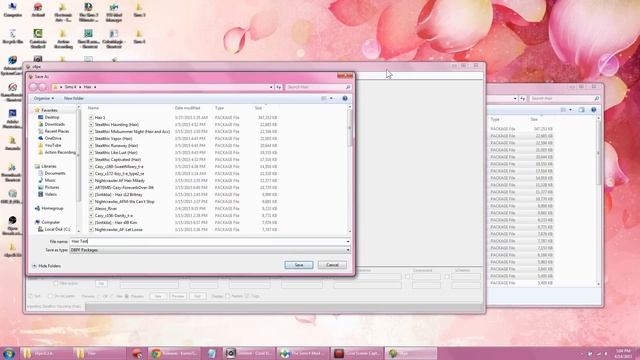The image size is (640, 360).
Task: Click the search box in background Explorer window
Action: point(565,98)
